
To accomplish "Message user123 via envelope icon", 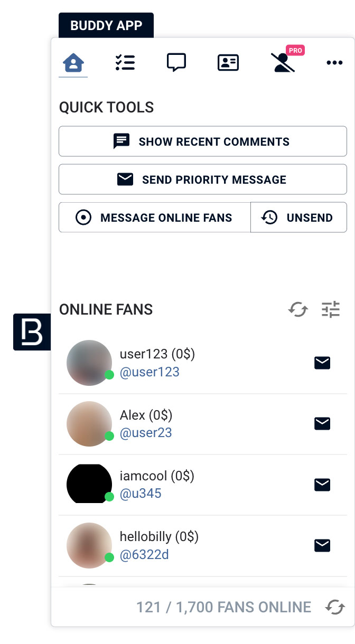I will 322,363.
